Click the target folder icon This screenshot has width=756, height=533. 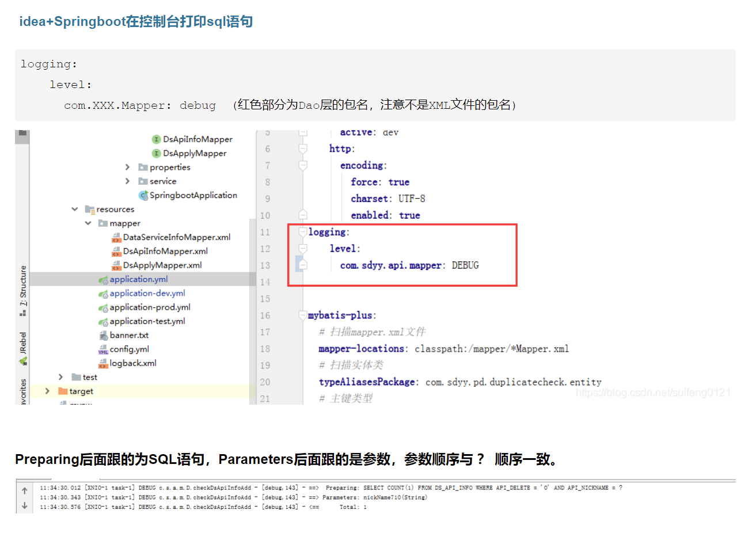click(x=63, y=391)
